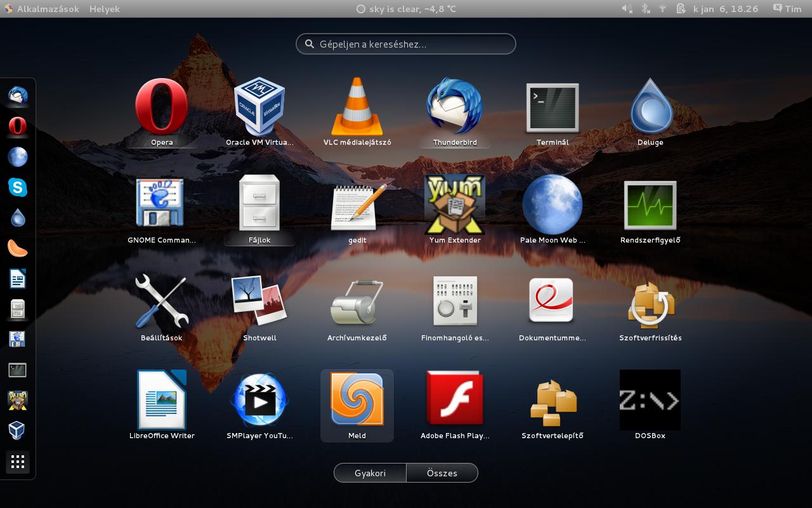Open the Alkalmazások menu
The image size is (812, 508).
pos(42,9)
